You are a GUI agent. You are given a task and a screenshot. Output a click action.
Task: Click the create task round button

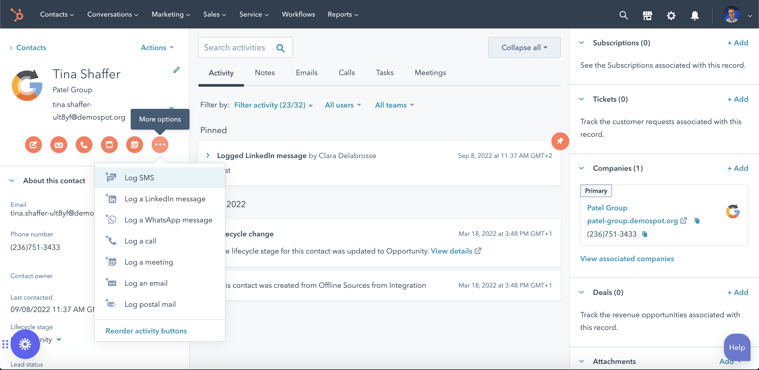109,144
